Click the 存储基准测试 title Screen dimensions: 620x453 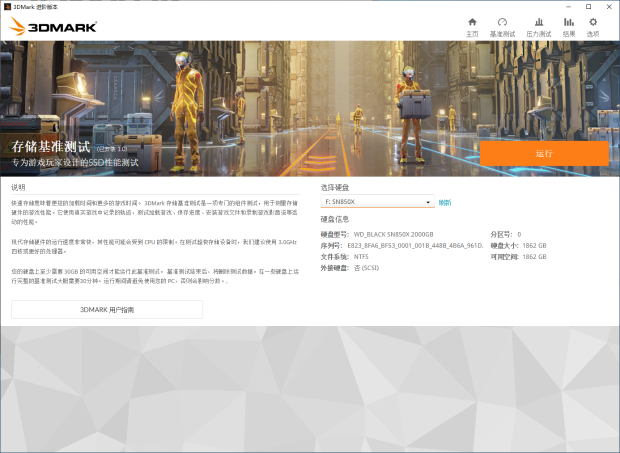click(51, 147)
